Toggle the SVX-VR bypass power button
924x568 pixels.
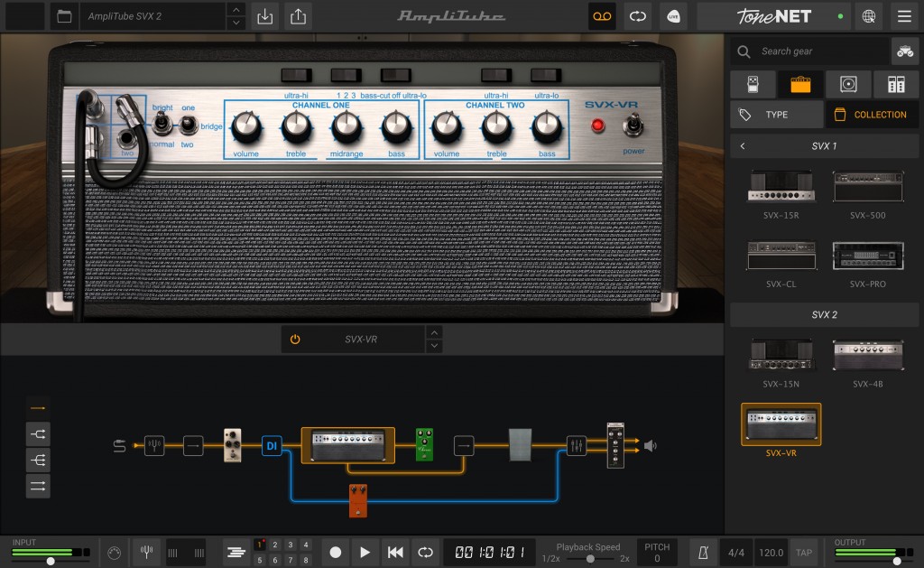pyautogui.click(x=294, y=340)
